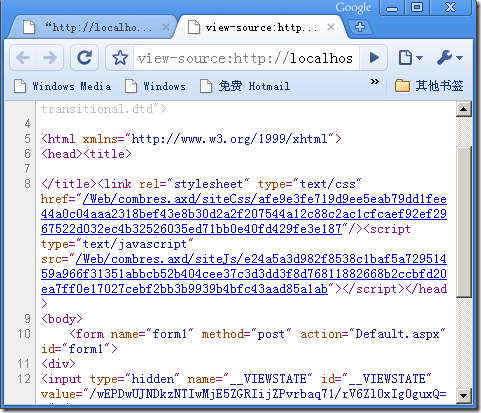Click line number 10 in the gutter
Viewport: 481px width, 413px height.
point(24,334)
